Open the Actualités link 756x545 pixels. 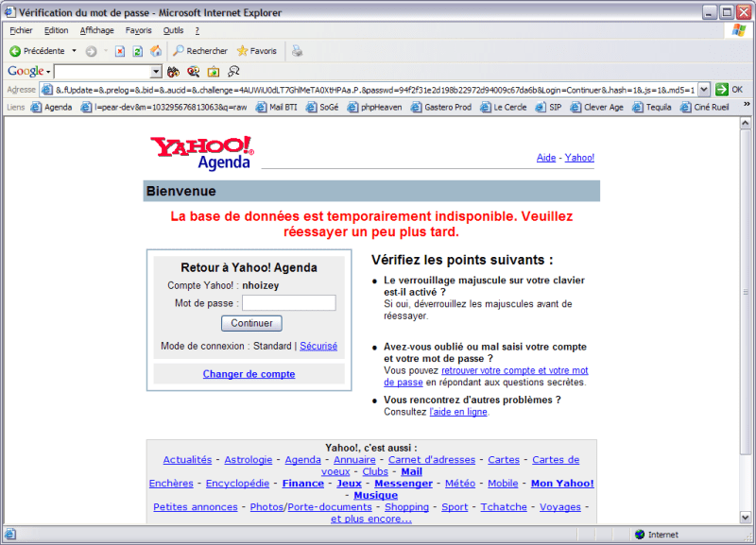pos(187,460)
